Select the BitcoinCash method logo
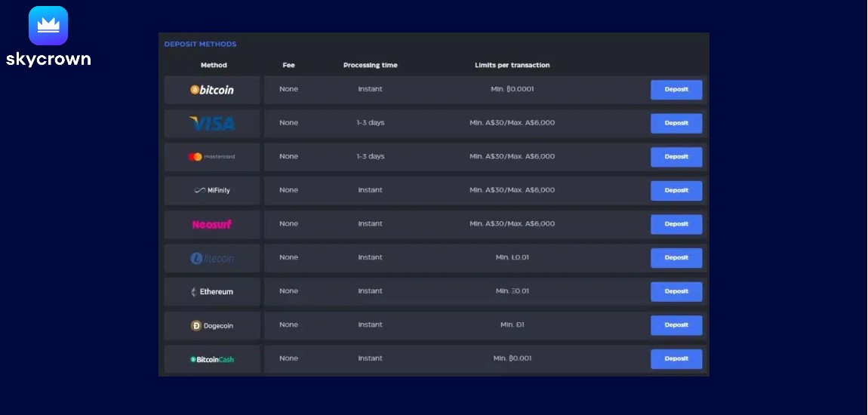The image size is (868, 415). coord(212,359)
